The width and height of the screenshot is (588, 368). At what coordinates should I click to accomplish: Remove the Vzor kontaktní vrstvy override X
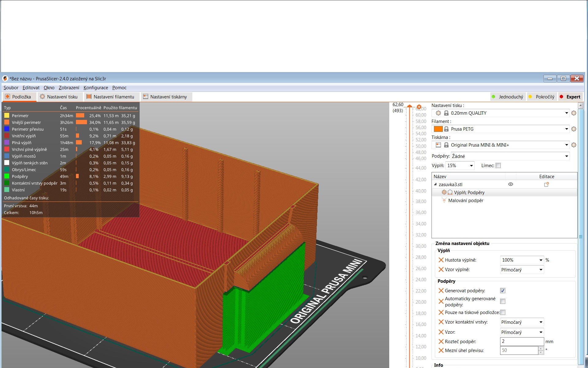tap(441, 322)
